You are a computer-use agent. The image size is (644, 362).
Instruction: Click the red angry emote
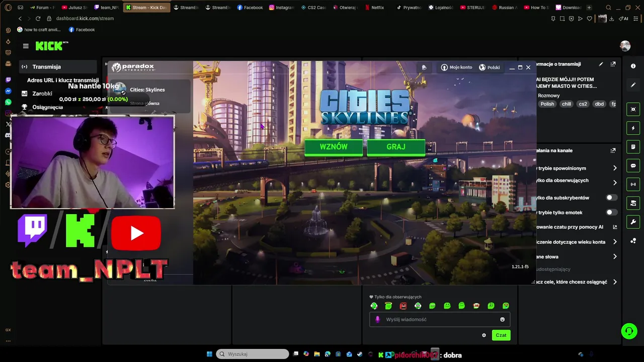click(403, 306)
